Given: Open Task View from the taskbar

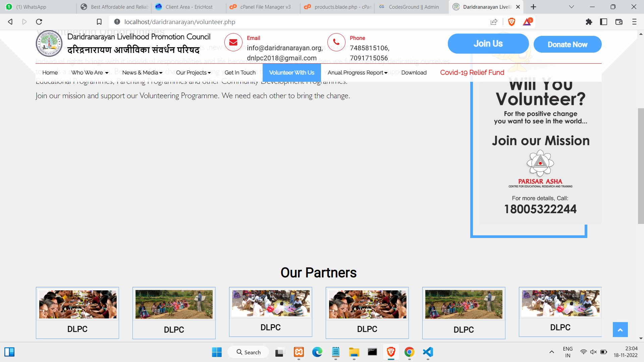Looking at the screenshot, I should coord(279,352).
